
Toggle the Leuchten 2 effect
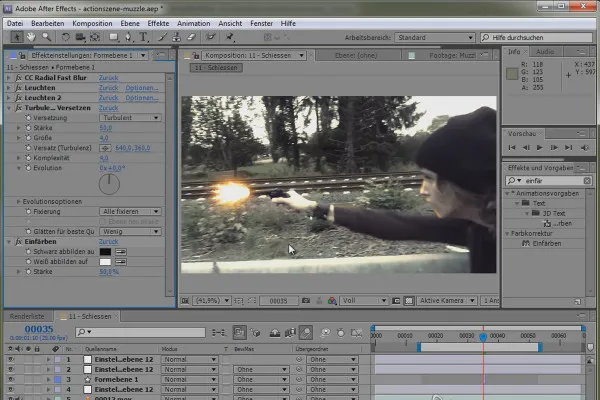pos(18,98)
